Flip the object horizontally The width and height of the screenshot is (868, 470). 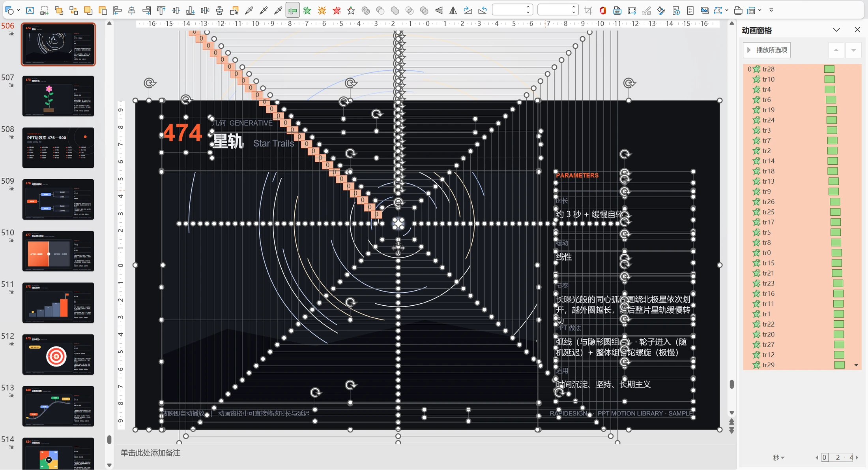click(453, 10)
